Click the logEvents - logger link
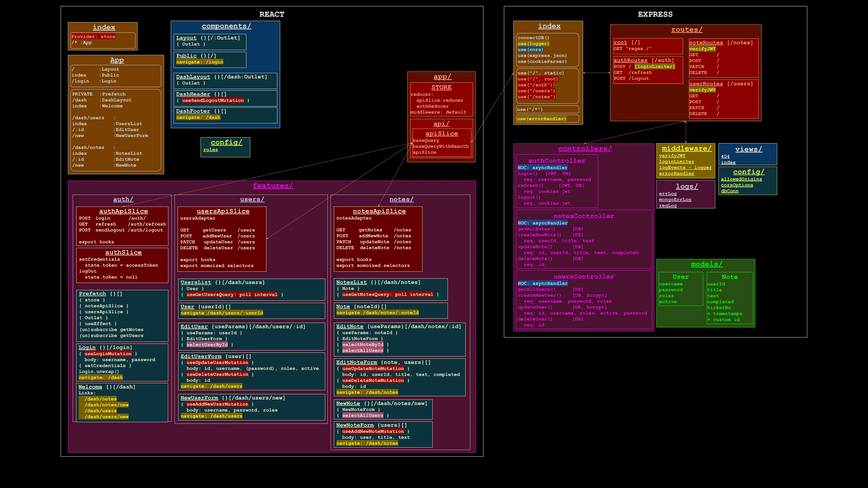 pyautogui.click(x=685, y=167)
